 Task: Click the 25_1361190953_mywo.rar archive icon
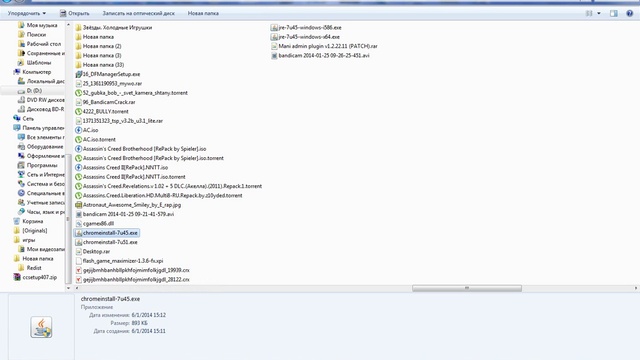(78, 84)
